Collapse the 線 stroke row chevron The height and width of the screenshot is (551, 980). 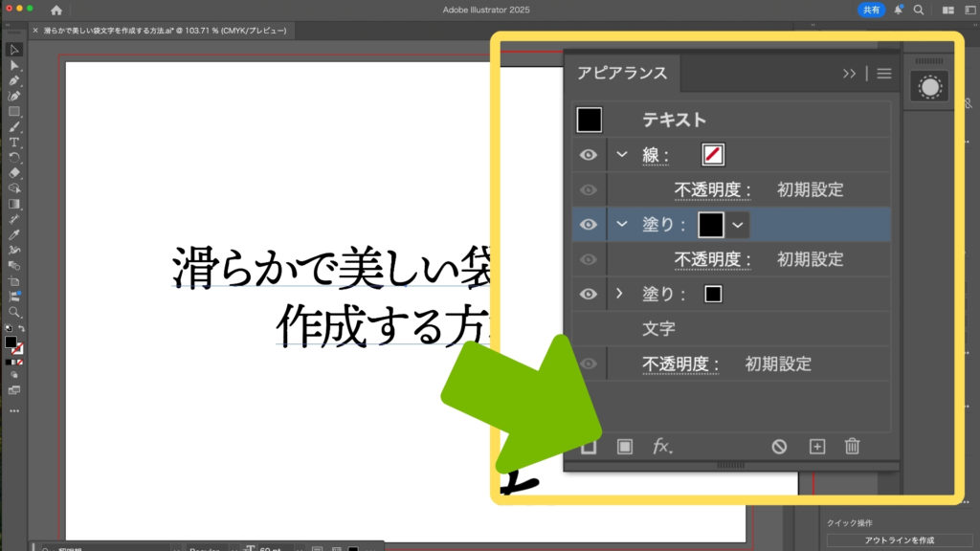point(622,155)
